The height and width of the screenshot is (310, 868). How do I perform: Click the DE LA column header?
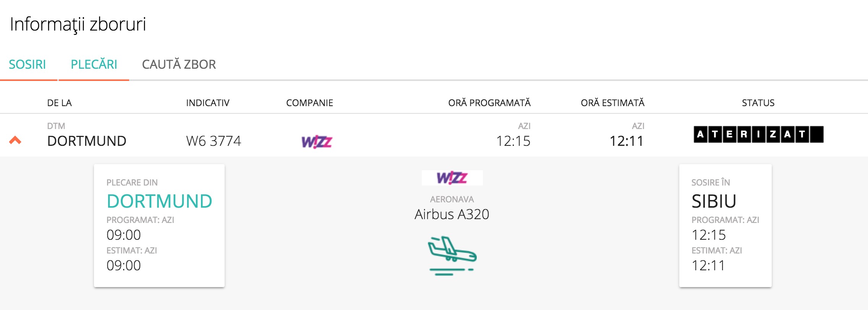[x=59, y=103]
